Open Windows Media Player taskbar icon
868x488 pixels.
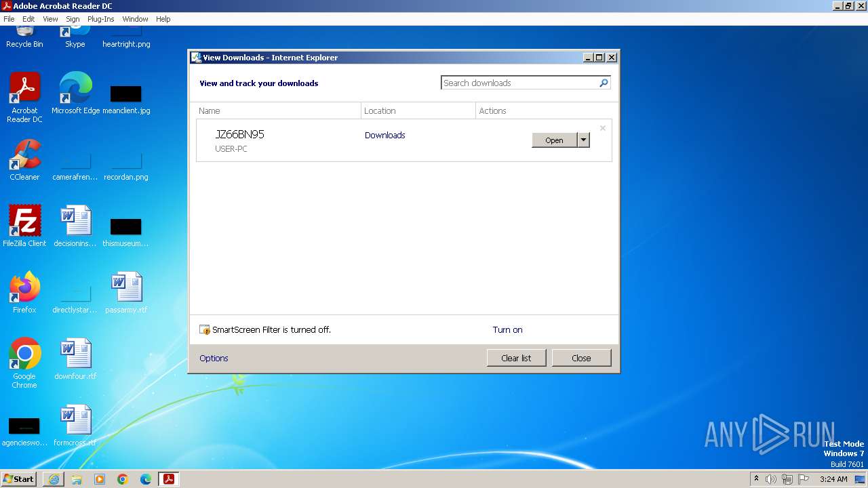coord(100,479)
